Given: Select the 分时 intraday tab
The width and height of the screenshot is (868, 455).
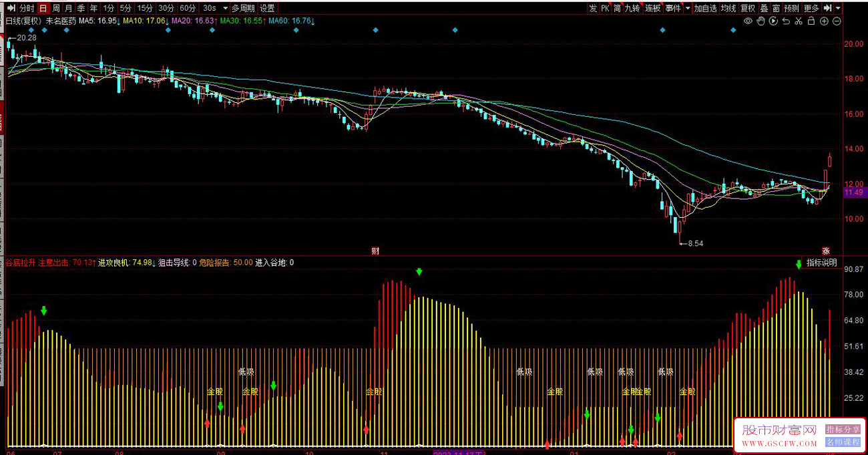Looking at the screenshot, I should tap(27, 9).
